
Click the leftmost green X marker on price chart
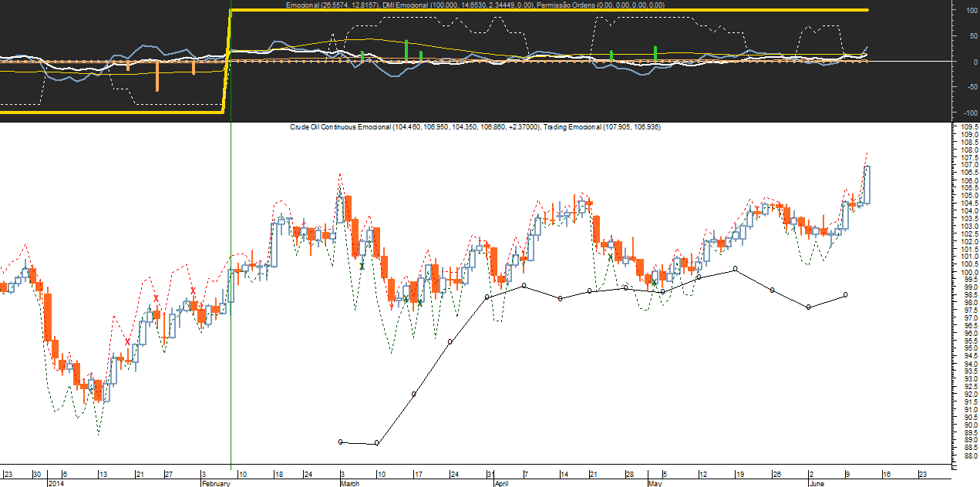pos(362,266)
